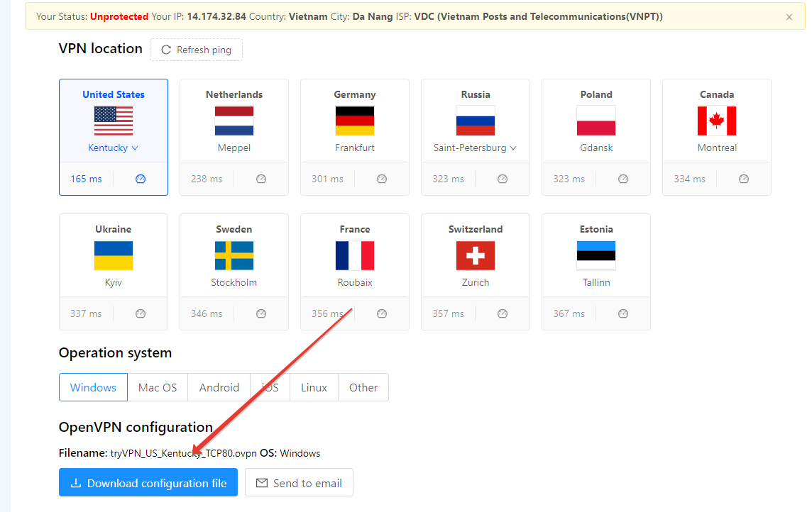This screenshot has width=812, height=512.
Task: Click the Sweden flag
Action: (234, 255)
